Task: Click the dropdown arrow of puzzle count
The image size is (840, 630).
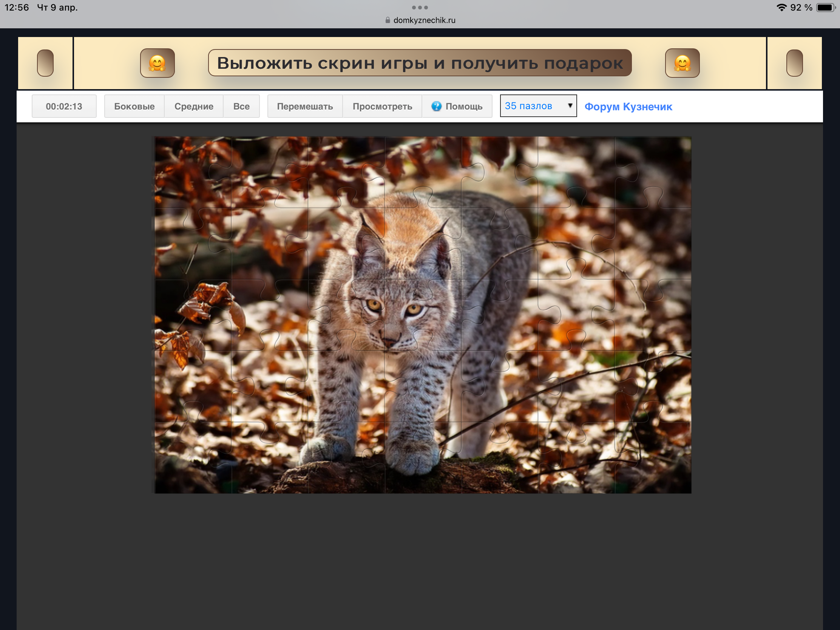Action: [x=570, y=106]
